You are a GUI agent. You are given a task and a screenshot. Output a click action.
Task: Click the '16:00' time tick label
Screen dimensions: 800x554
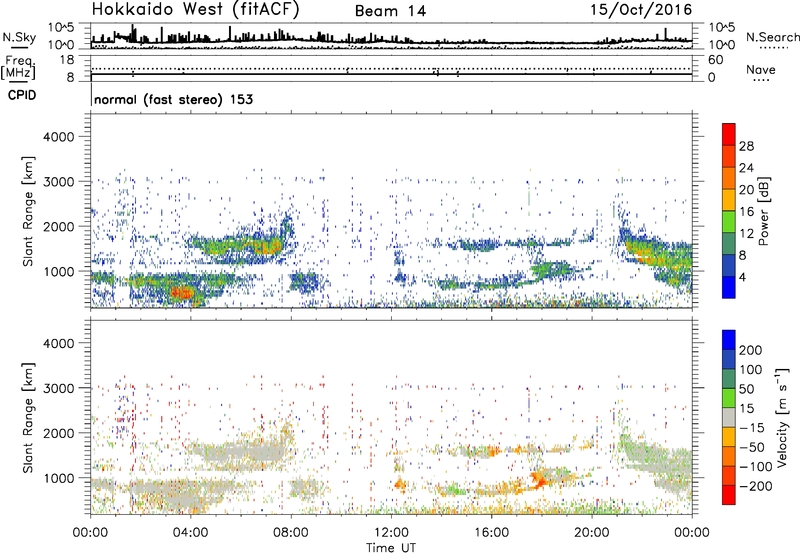tap(491, 533)
